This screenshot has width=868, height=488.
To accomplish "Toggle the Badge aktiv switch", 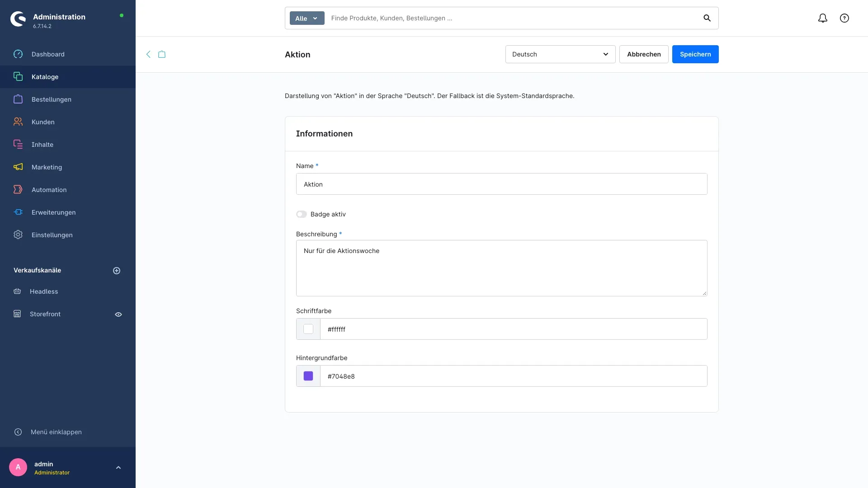I will pyautogui.click(x=302, y=214).
